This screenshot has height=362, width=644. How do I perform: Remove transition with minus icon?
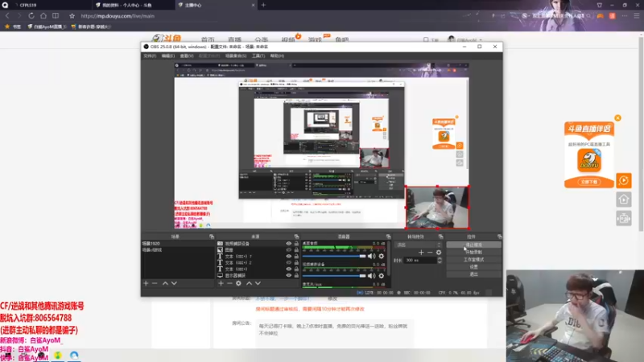click(430, 253)
